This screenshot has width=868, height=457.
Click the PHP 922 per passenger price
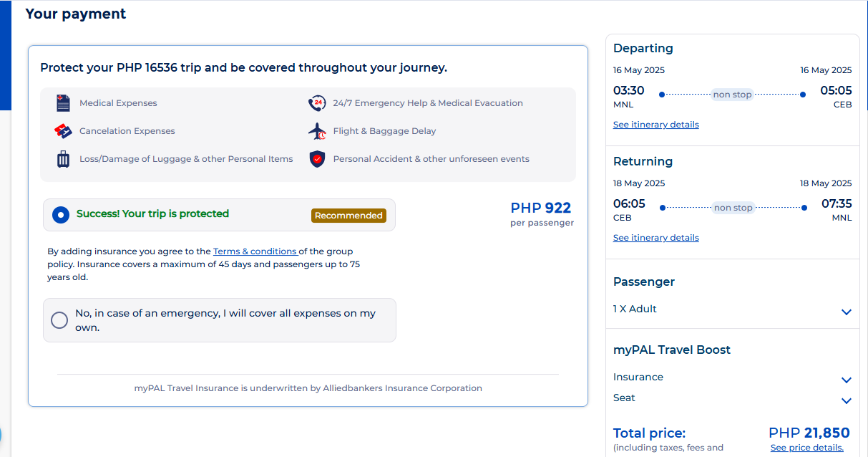pos(541,209)
